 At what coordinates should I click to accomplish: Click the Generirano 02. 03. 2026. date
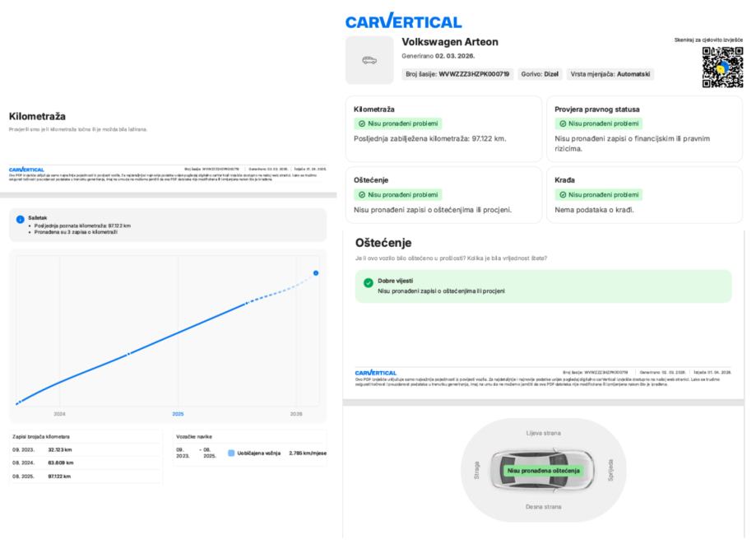(x=438, y=56)
